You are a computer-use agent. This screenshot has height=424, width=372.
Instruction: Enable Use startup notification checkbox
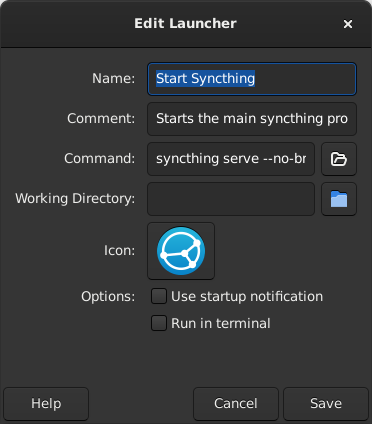[x=159, y=296]
